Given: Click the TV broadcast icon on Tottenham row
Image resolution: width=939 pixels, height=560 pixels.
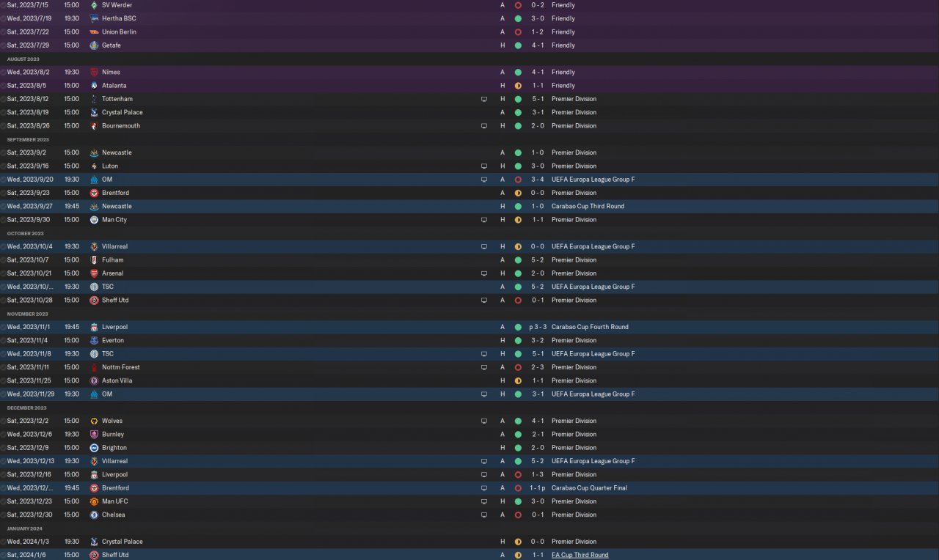Looking at the screenshot, I should point(484,99).
